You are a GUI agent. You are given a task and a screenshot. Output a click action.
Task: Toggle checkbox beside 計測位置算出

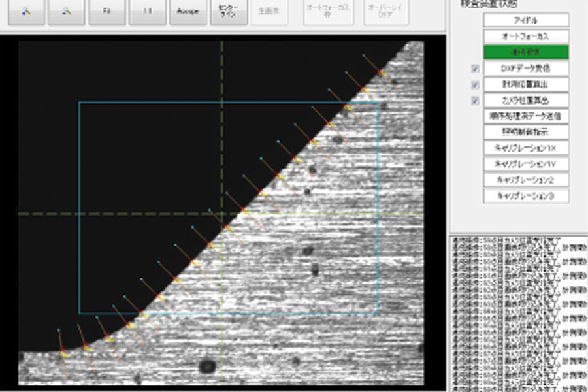click(475, 85)
